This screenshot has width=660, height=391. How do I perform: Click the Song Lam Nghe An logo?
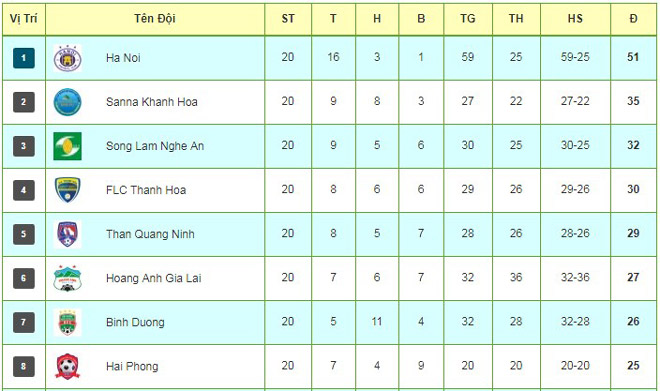click(67, 146)
